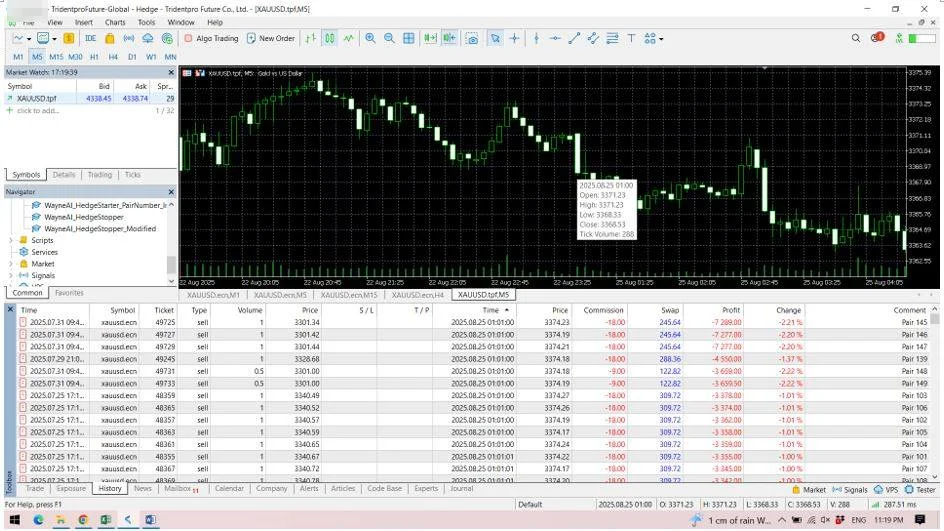Open the Signals radio-wave toolbar icon
The height and width of the screenshot is (531, 944).
[x=129, y=38]
